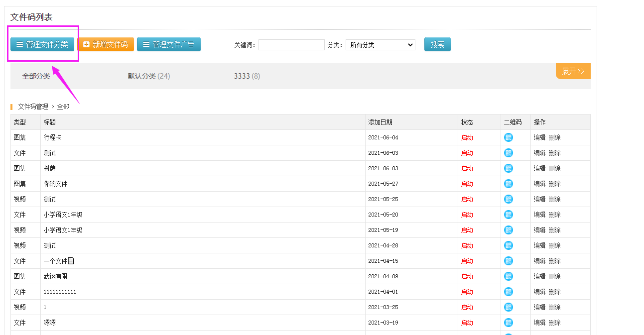Show QR code of 嗯嗯 file row
644x335 pixels.
click(x=508, y=323)
